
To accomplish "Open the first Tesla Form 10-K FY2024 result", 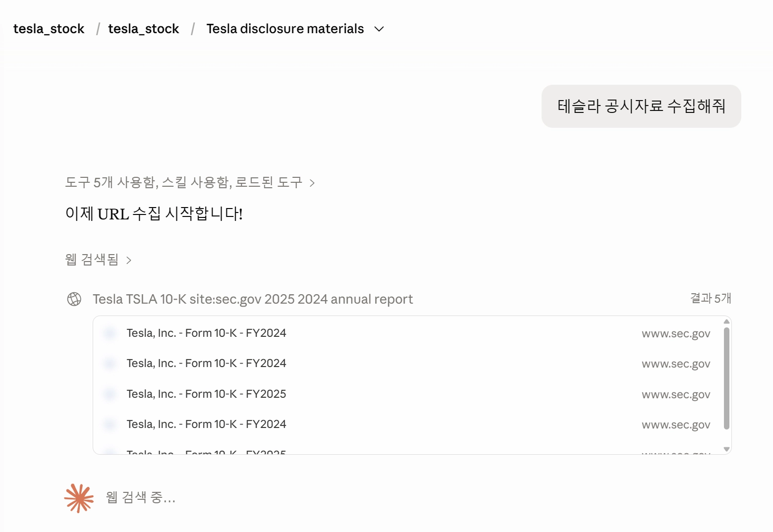I will (412, 333).
